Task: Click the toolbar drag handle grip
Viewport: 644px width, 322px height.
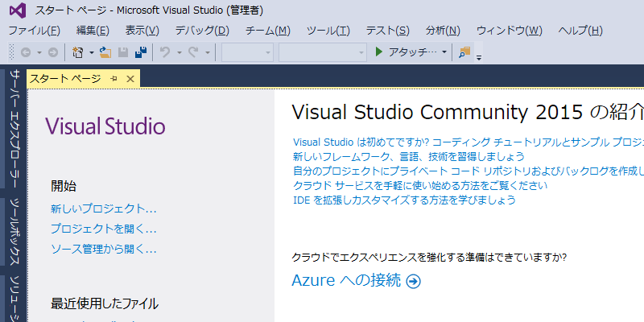Action: coord(11,52)
